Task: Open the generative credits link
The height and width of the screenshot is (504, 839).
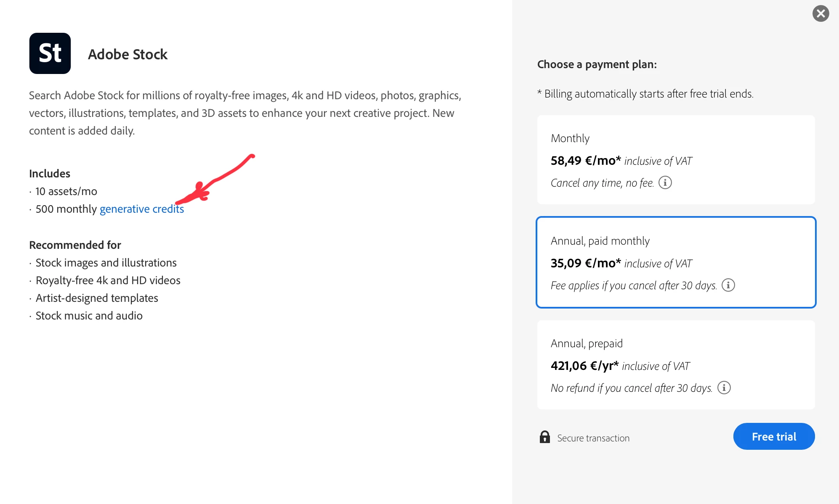Action: click(142, 209)
